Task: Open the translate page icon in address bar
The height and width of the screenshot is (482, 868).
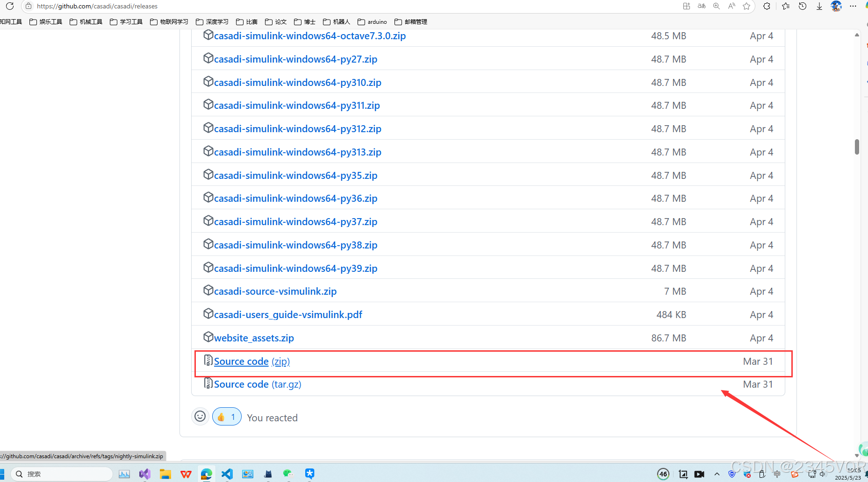Action: click(701, 6)
